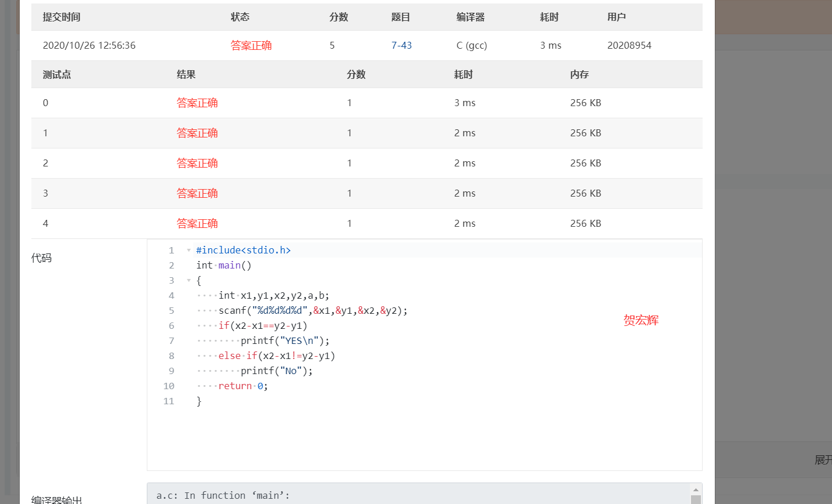Click the 编译器 column header
Viewport: 832px width, 504px height.
[470, 17]
